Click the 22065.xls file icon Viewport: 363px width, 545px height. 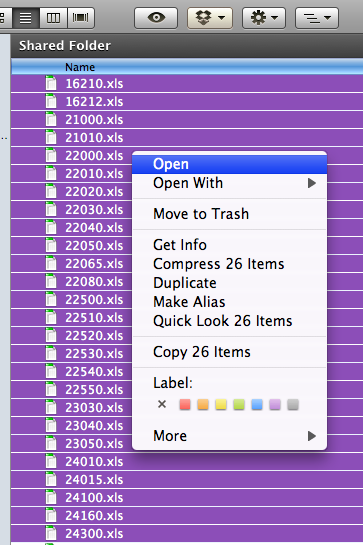coord(51,263)
